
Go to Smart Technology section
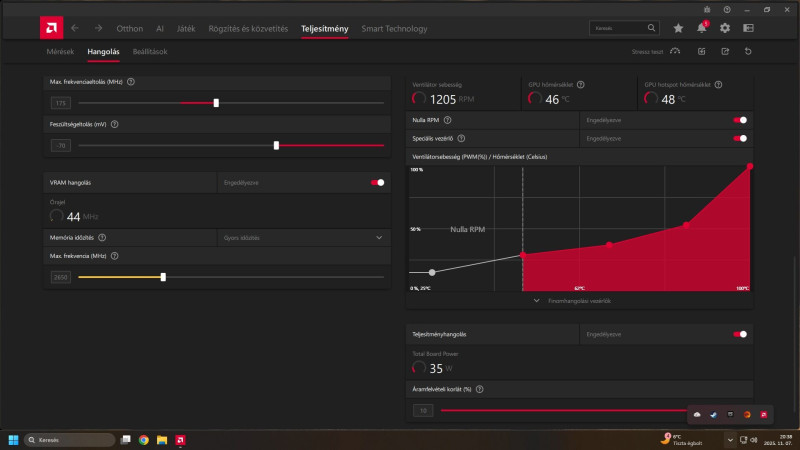[394, 29]
